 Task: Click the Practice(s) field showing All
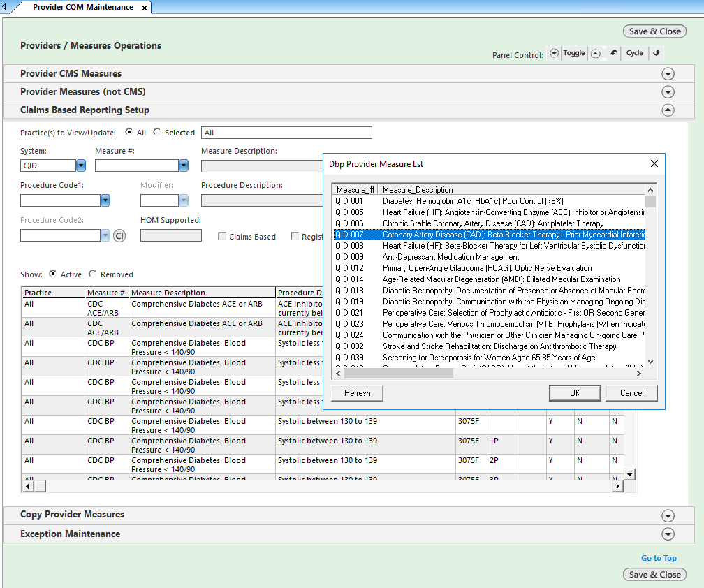coord(286,133)
